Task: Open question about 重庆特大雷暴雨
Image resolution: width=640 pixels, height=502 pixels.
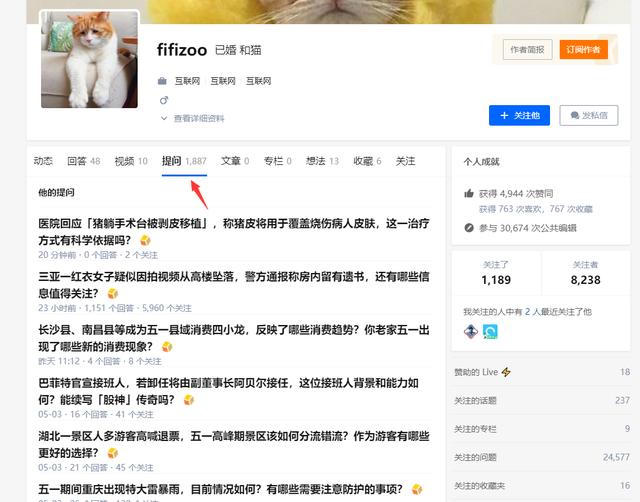Action: pyautogui.click(x=220, y=489)
